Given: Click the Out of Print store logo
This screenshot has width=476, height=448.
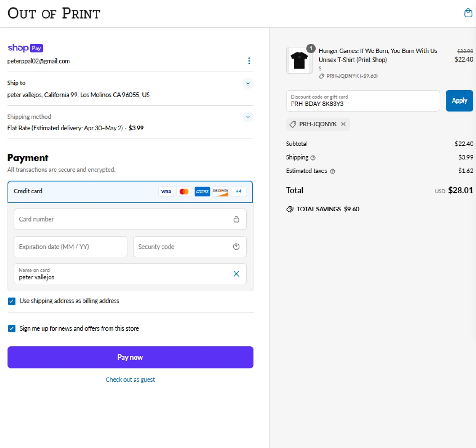Looking at the screenshot, I should tap(54, 13).
